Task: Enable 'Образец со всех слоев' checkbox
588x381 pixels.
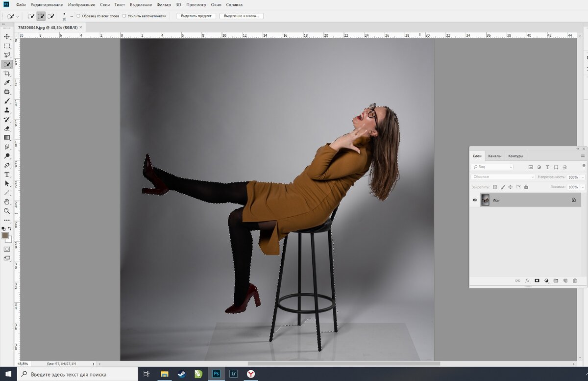Action: (x=78, y=16)
